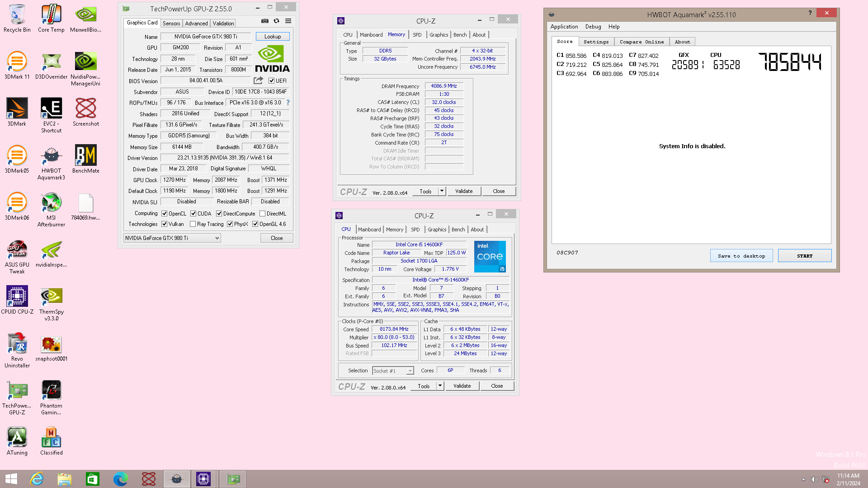The width and height of the screenshot is (868, 488).
Task: Open the Classified desktop icon
Action: [x=51, y=441]
